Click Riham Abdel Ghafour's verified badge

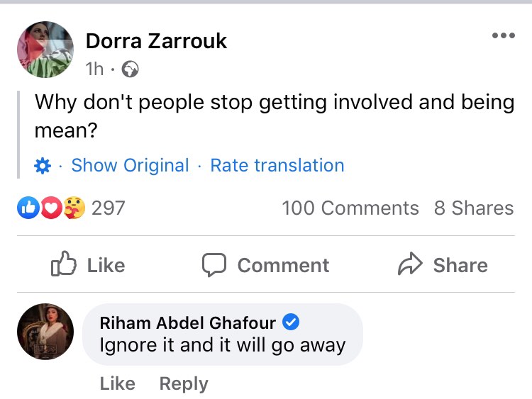click(291, 323)
